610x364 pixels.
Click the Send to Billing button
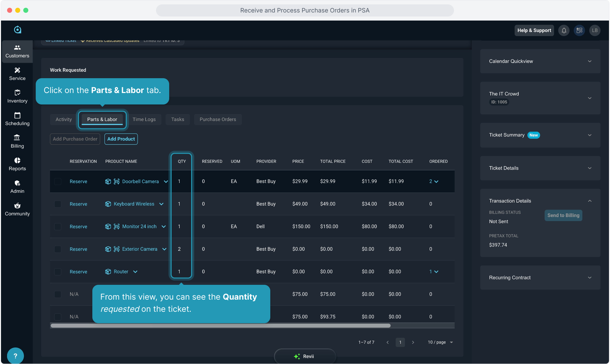click(563, 215)
